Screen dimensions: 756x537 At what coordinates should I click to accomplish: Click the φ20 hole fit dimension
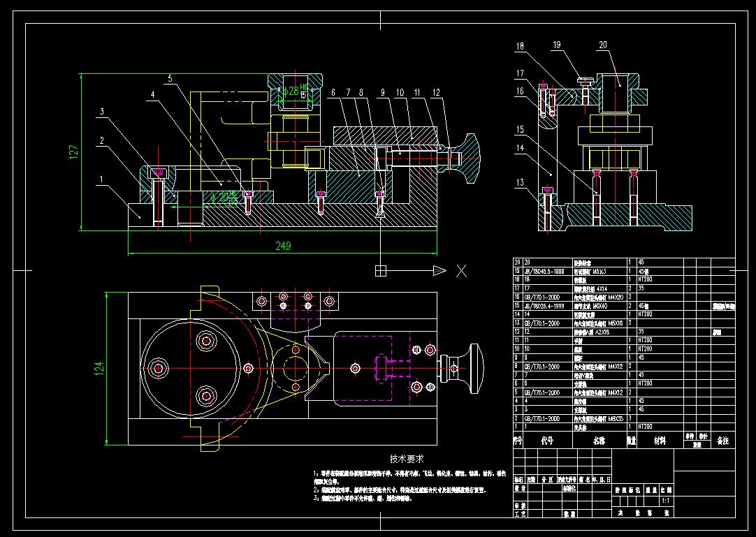click(x=225, y=197)
